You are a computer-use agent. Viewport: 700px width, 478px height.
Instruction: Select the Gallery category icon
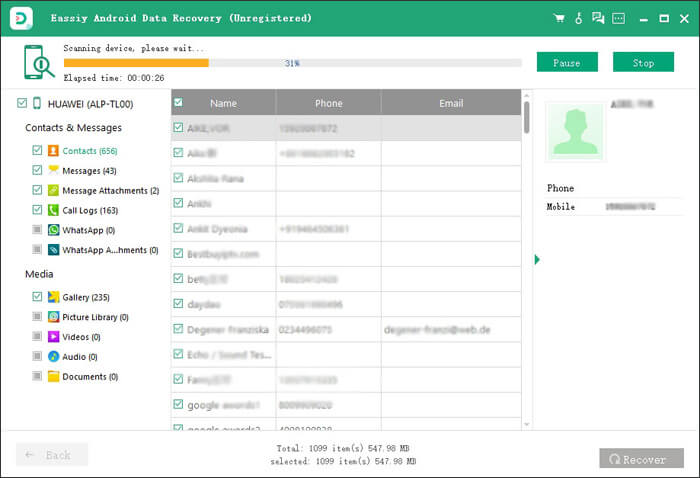click(x=53, y=297)
